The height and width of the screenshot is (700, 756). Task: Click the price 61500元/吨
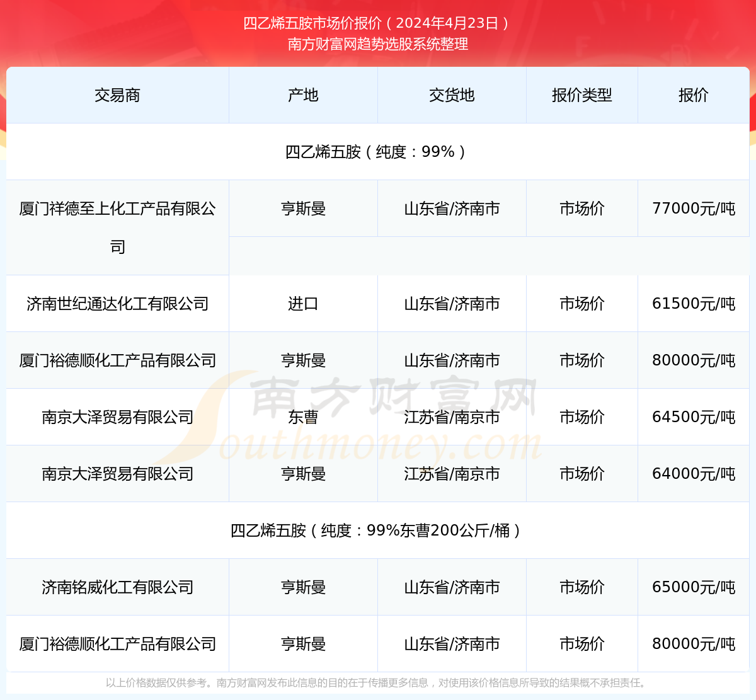pos(694,304)
